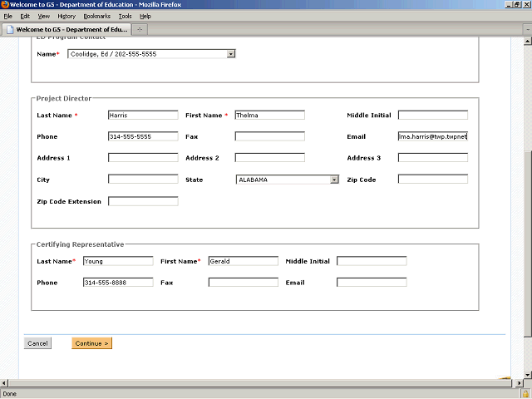Click the Zip Code field

433,180
